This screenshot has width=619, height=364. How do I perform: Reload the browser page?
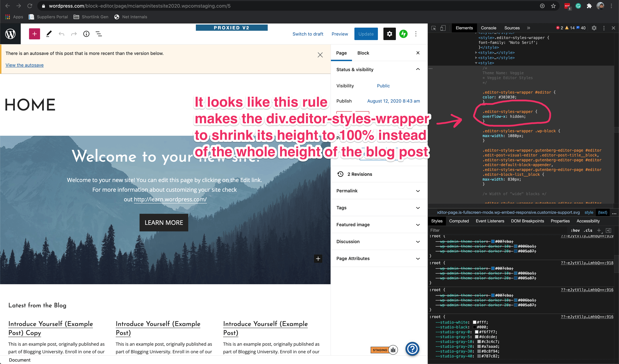(30, 6)
